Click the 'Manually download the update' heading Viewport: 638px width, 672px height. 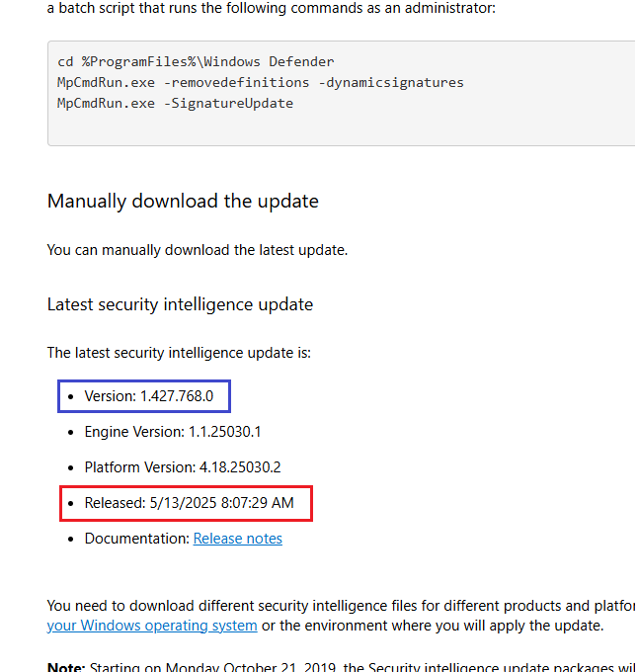point(183,201)
